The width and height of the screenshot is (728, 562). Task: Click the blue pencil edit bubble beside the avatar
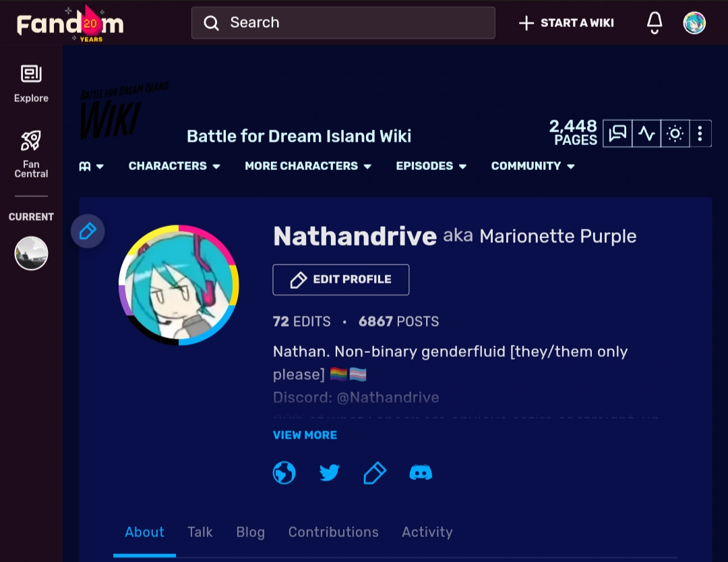pyautogui.click(x=88, y=231)
